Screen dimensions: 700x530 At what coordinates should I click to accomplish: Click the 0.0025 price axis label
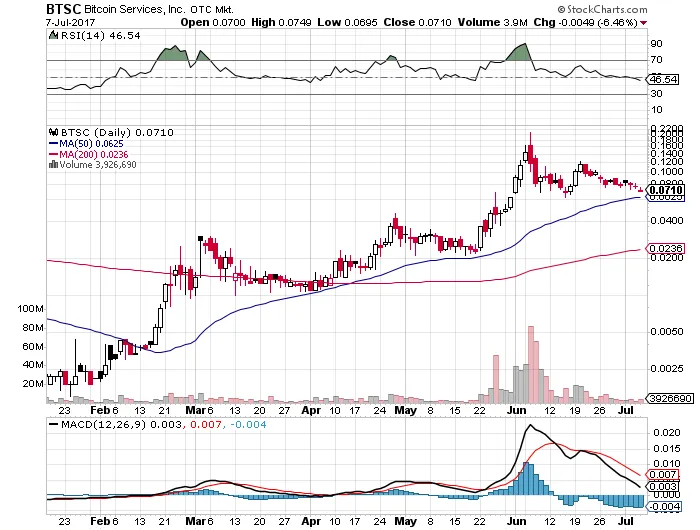click(x=667, y=369)
